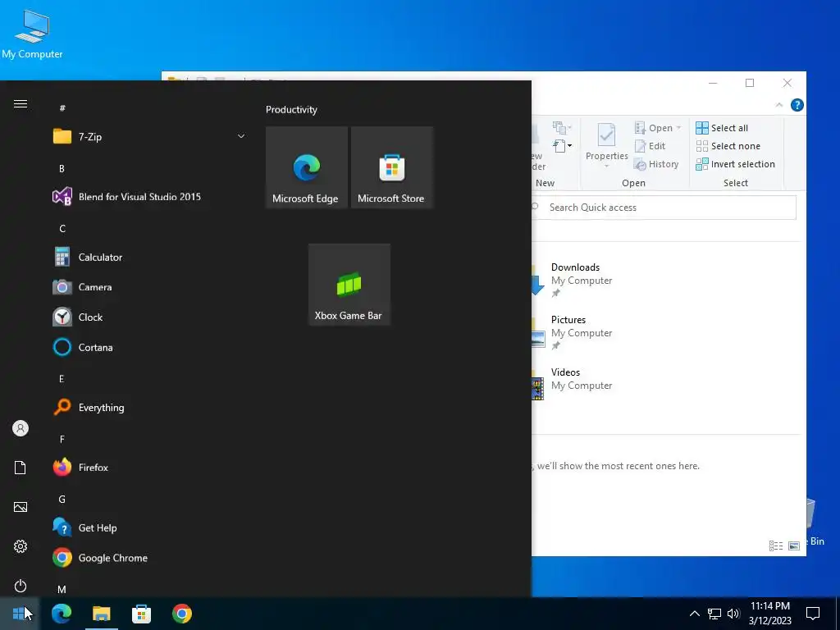Open the My Computer desktop icon
The width and height of the screenshot is (840, 630).
click(32, 33)
